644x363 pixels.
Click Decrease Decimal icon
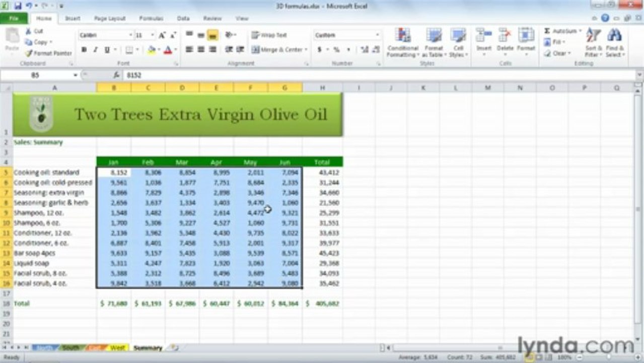[x=375, y=50]
